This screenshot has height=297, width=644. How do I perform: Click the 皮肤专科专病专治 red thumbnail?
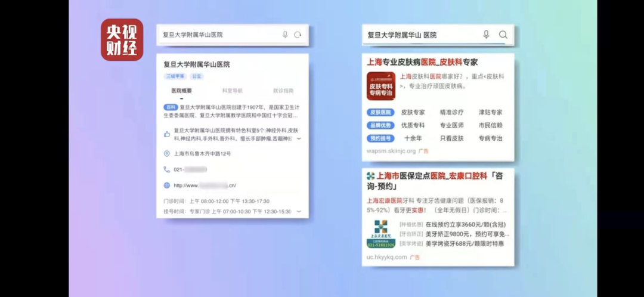pos(380,86)
